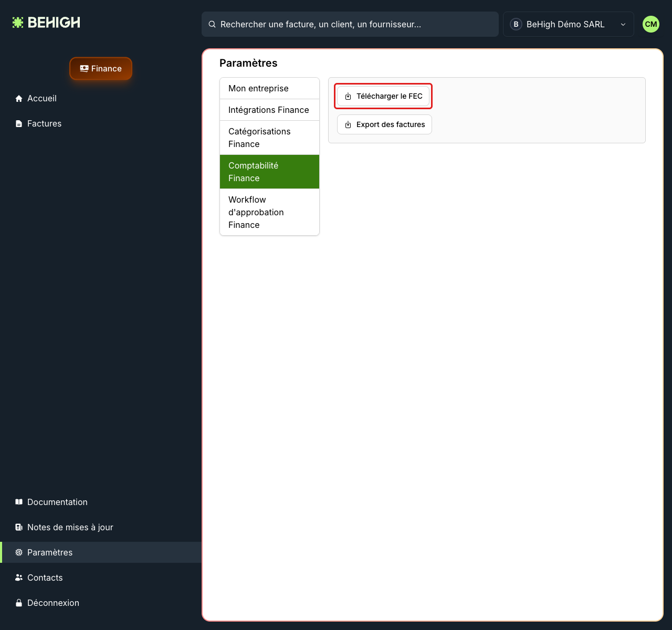This screenshot has height=630, width=672.
Task: Click the B company badge icon
Action: pyautogui.click(x=516, y=24)
